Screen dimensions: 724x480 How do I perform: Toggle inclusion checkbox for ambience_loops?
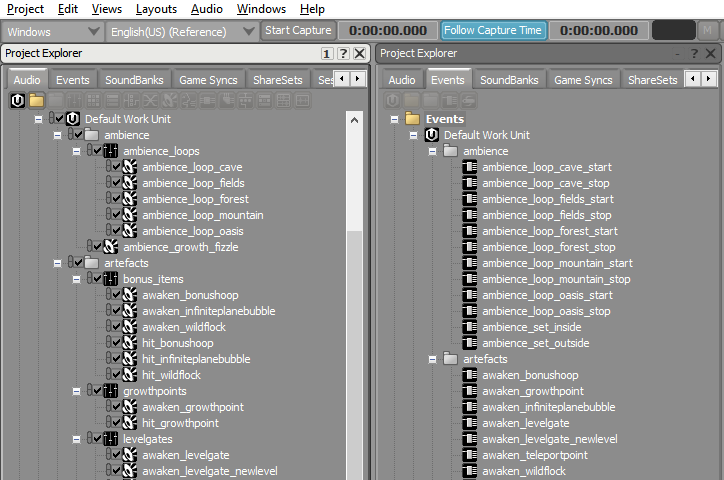pos(97,151)
